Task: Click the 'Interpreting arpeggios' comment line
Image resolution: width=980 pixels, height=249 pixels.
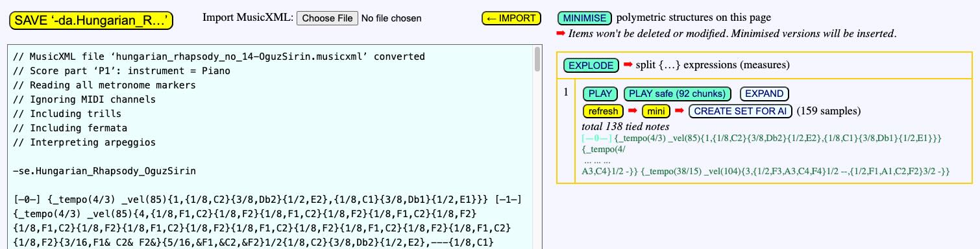Action: click(x=84, y=142)
